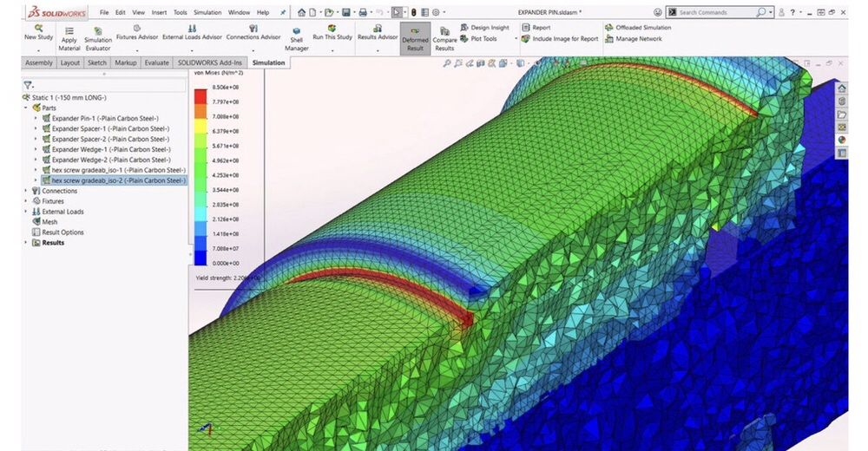Click the New Study icon
The height and width of the screenshot is (451, 868).
[x=38, y=28]
